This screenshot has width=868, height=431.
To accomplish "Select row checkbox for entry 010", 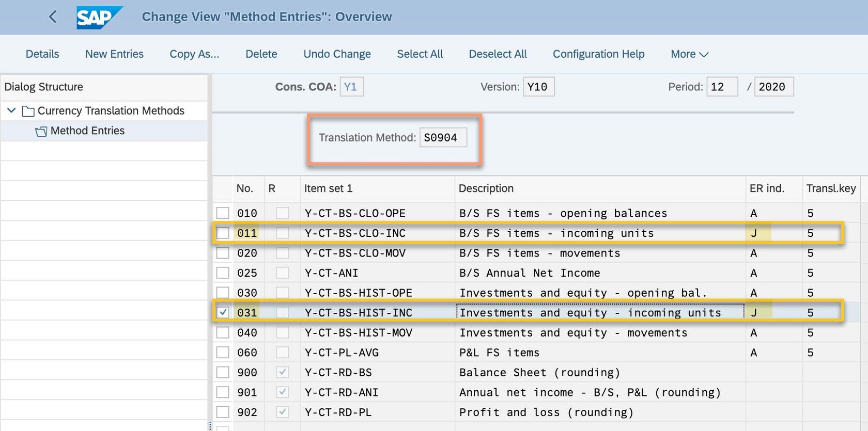I will (x=223, y=213).
